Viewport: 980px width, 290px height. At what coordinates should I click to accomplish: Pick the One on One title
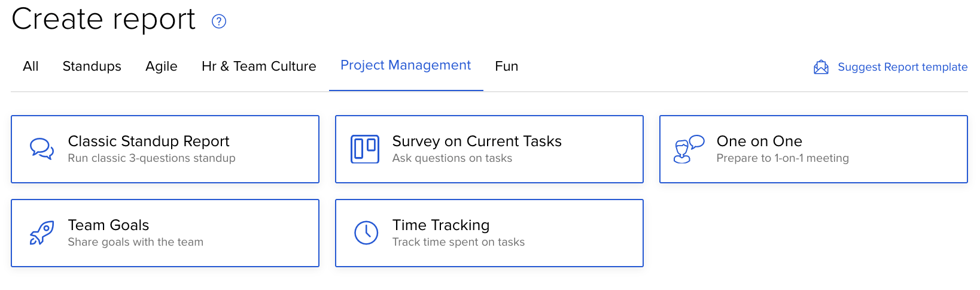click(x=759, y=141)
